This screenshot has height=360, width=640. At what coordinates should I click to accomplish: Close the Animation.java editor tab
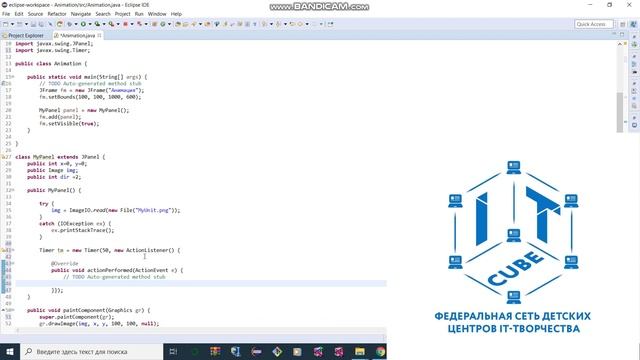click(99, 36)
